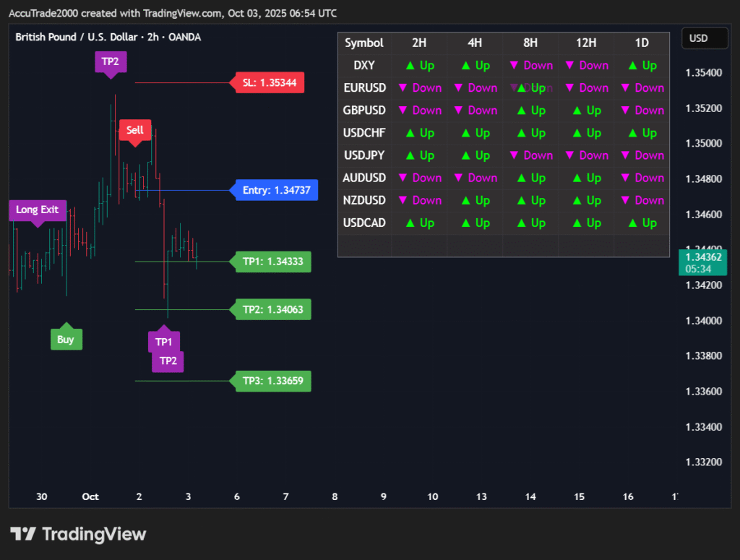
Task: Click 1.35400 on the price scale
Action: coord(703,73)
